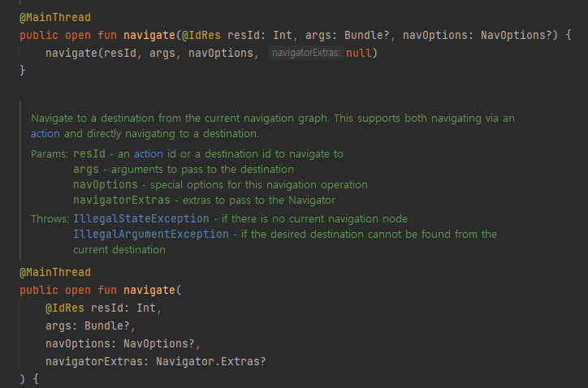Viewport: 588px width, 388px height.
Task: Click the 'NavOptions?)' type in the single-line signature
Action: (x=520, y=35)
